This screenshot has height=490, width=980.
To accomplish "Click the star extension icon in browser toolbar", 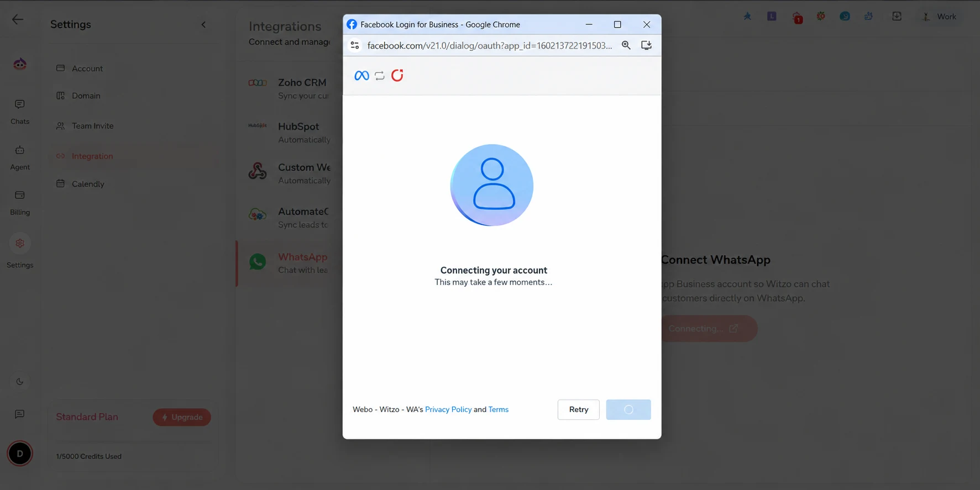I will 747,17.
